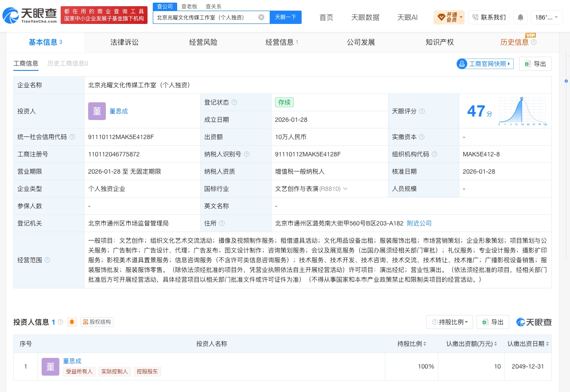Click the TianYanCha logo at top left
Image resolution: width=570 pixels, height=392 pixels.
(x=29, y=16)
